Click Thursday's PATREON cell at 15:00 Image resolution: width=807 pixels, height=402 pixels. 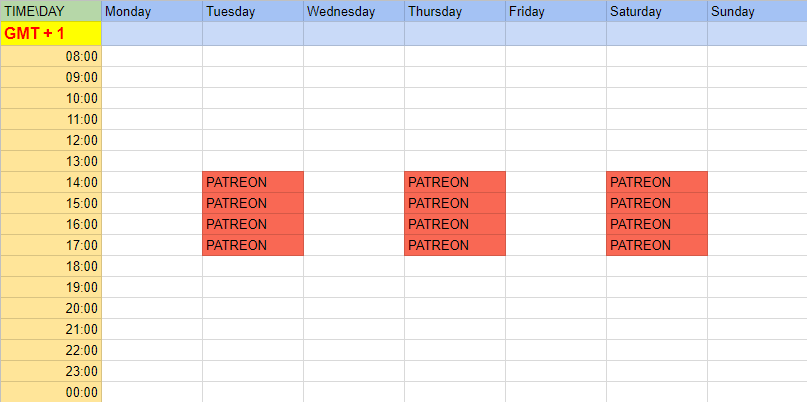(455, 203)
